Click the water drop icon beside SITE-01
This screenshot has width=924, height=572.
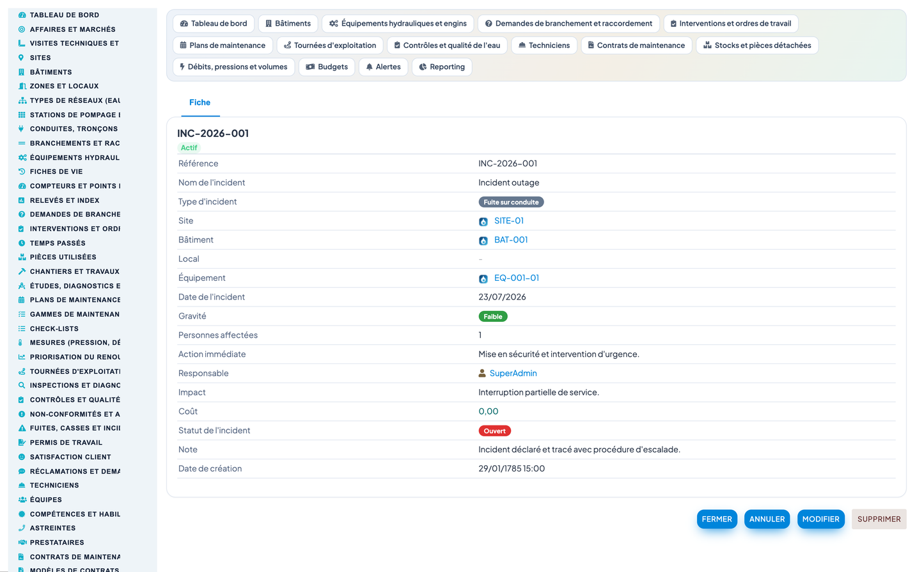483,221
